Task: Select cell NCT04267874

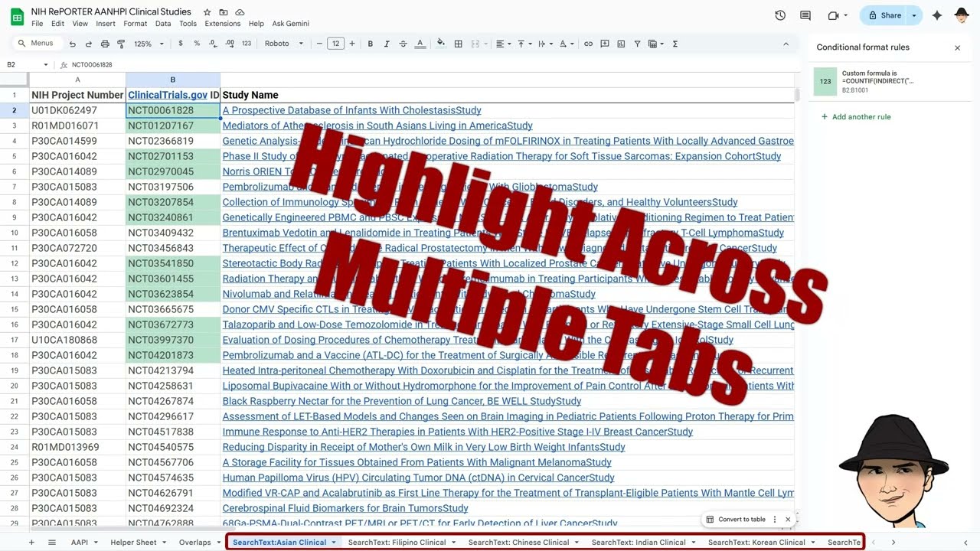Action: coord(173,401)
